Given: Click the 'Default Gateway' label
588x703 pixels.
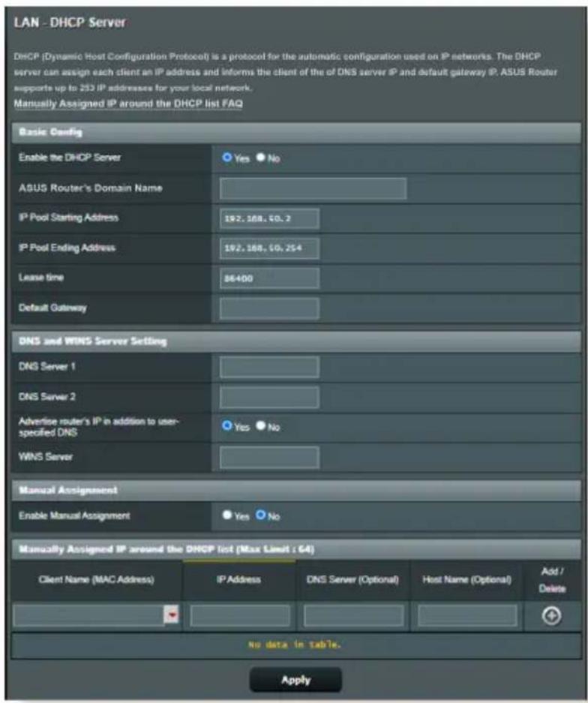Looking at the screenshot, I should click(52, 308).
